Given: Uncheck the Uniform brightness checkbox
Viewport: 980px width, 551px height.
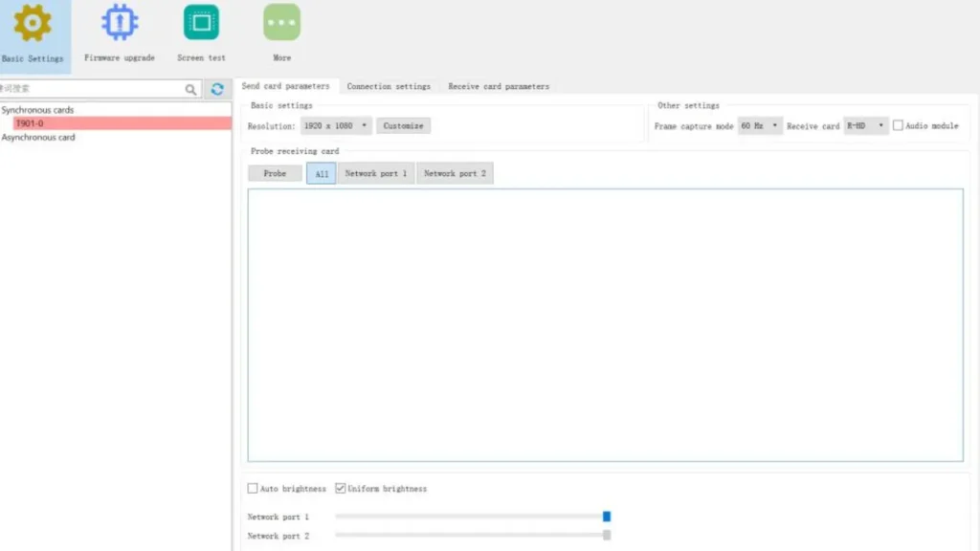Looking at the screenshot, I should click(341, 489).
